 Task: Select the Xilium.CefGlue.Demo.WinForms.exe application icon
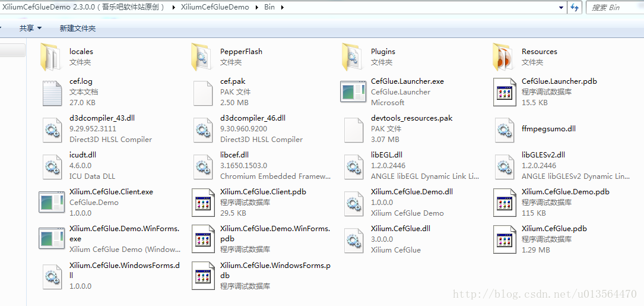pos(51,238)
